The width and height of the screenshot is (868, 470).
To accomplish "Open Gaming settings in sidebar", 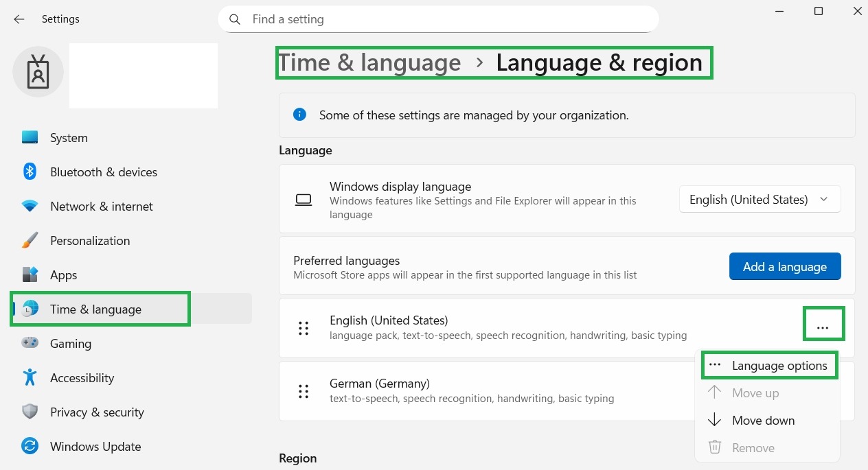I will (131, 344).
